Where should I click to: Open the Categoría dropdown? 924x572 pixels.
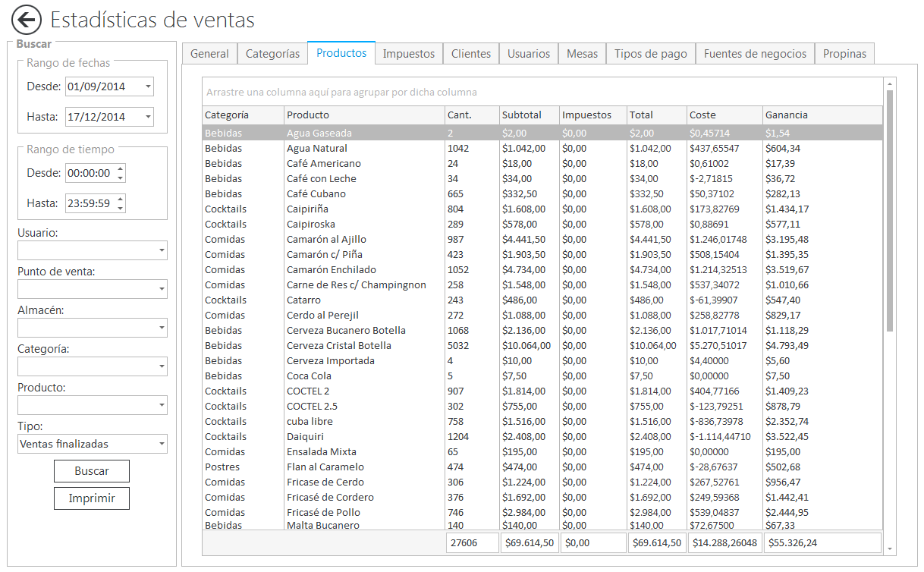161,366
